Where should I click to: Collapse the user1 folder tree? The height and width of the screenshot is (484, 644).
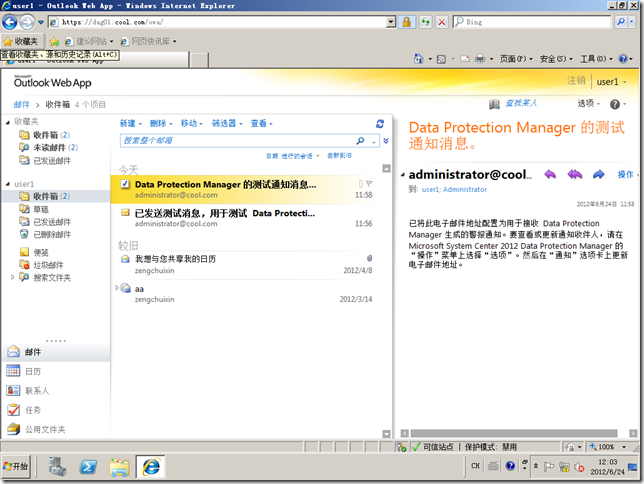click(8, 184)
